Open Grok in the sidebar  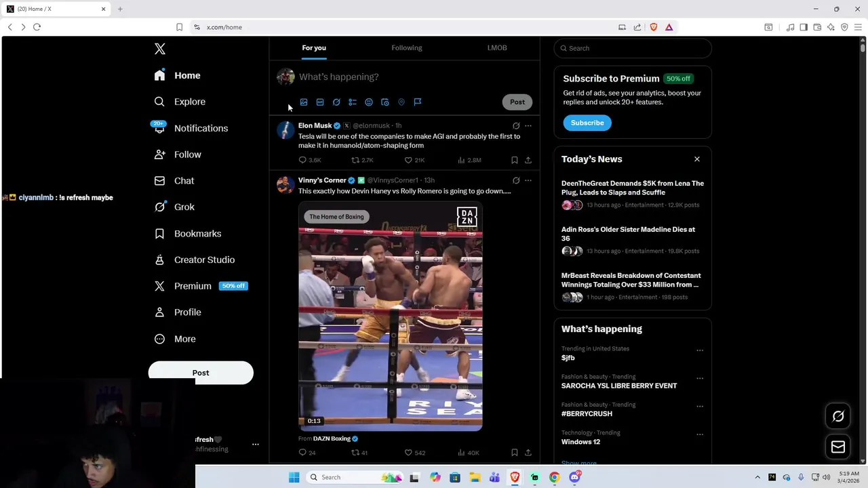174,207
